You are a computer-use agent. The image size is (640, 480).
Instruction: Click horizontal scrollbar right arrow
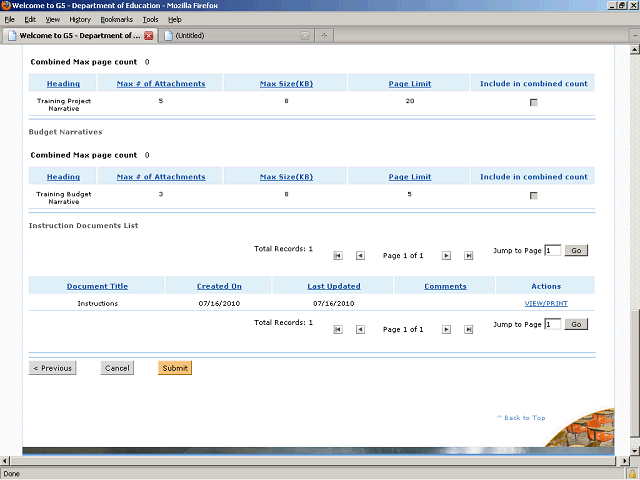(624, 461)
